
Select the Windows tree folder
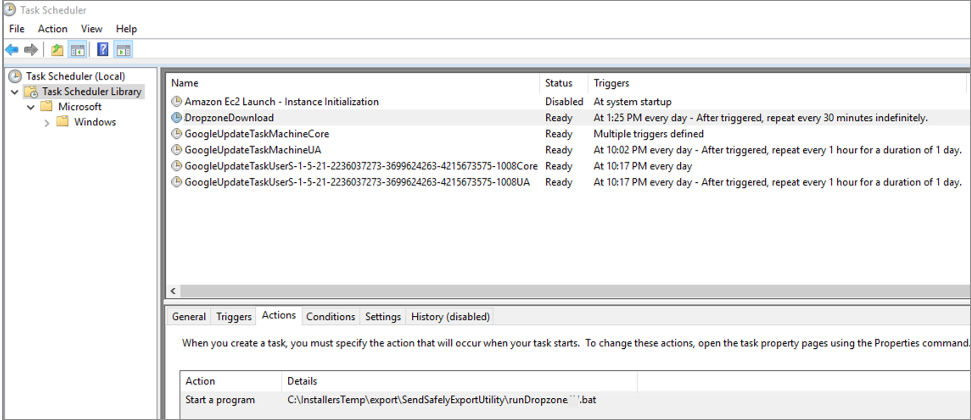point(95,122)
